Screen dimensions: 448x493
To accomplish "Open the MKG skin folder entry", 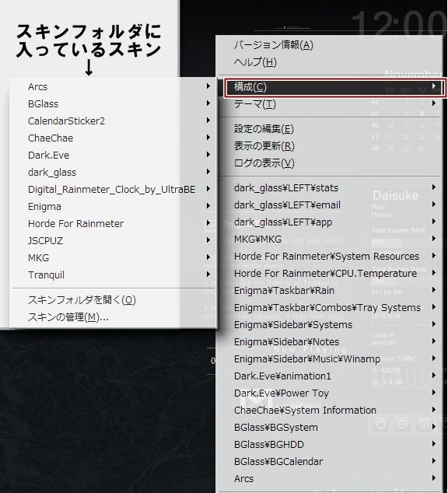I will (x=114, y=258).
